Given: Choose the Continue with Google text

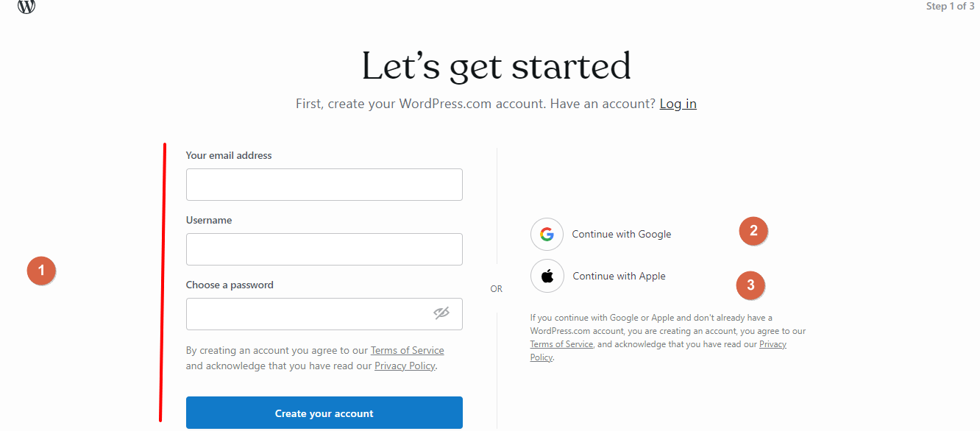Looking at the screenshot, I should click(622, 235).
